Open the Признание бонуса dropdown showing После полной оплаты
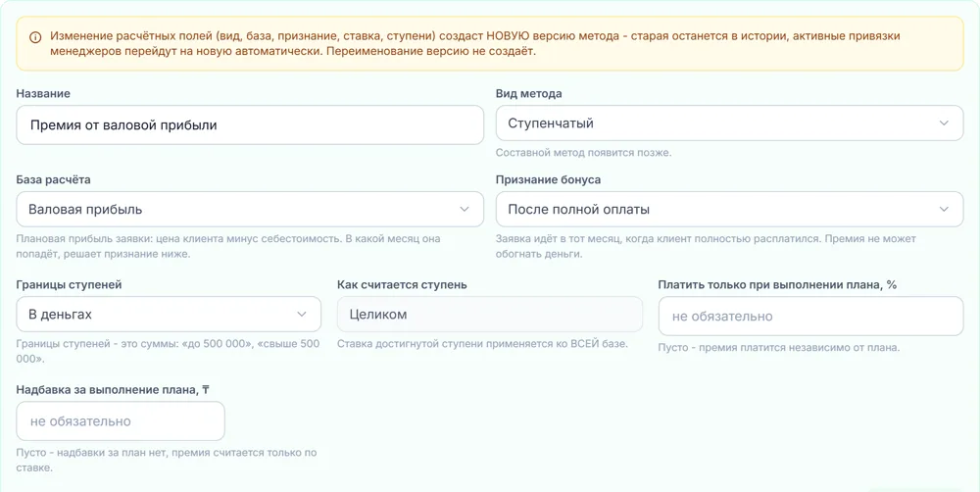Screen dimensions: 980x492 (729, 209)
